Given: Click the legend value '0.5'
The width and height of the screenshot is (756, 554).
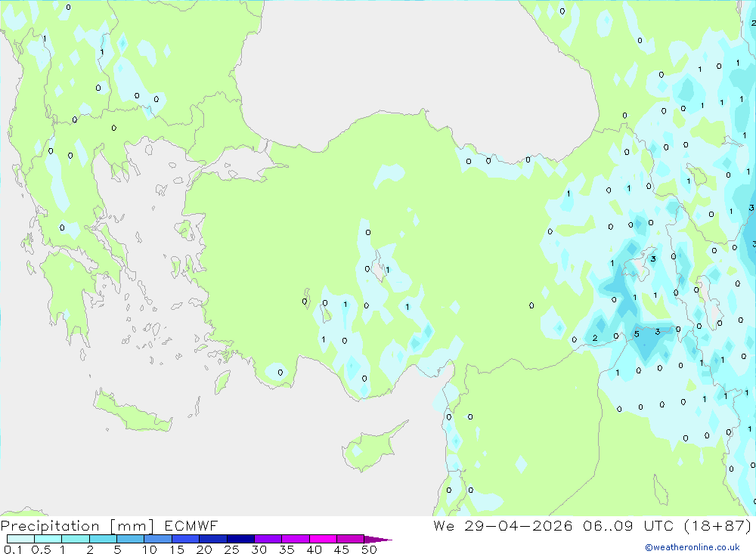Looking at the screenshot, I should click(x=41, y=549).
